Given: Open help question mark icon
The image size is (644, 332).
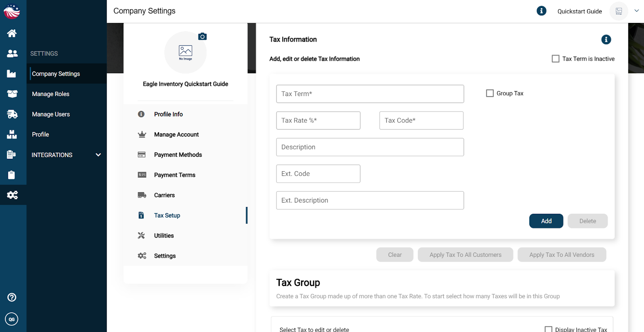Looking at the screenshot, I should click(12, 297).
